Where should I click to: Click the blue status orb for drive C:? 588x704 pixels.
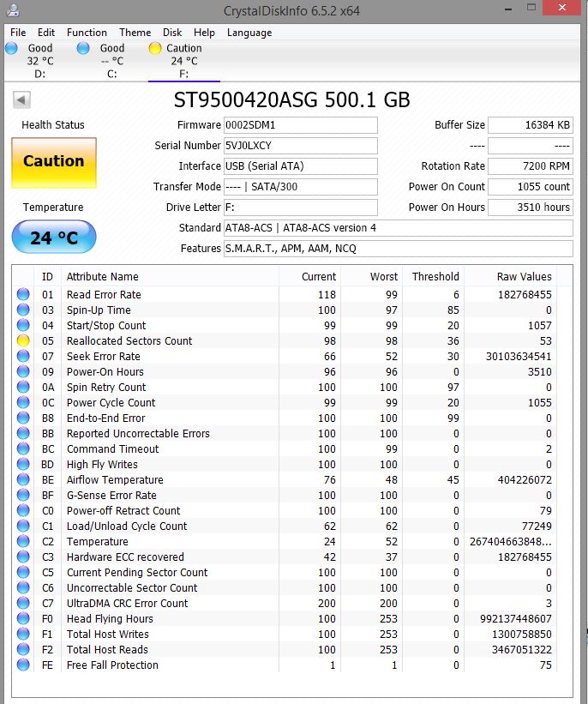tap(83, 48)
